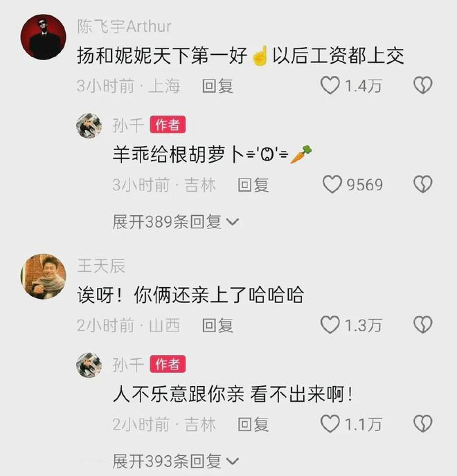Tap 孙千's avatar in first reply
This screenshot has height=476, width=457.
coord(89,125)
